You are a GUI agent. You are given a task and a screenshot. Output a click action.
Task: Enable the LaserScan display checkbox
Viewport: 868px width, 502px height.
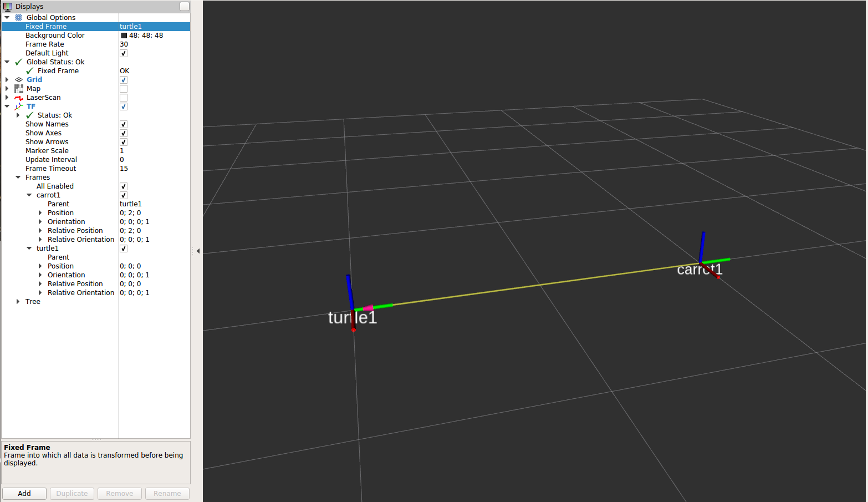click(x=124, y=98)
